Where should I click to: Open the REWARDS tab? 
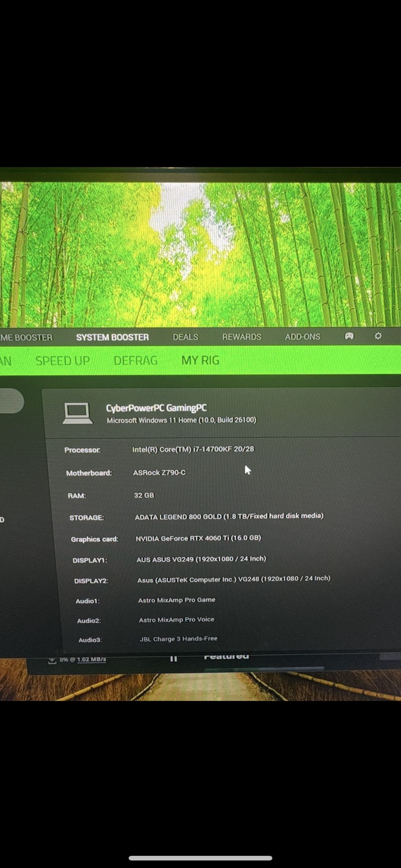[x=242, y=337]
